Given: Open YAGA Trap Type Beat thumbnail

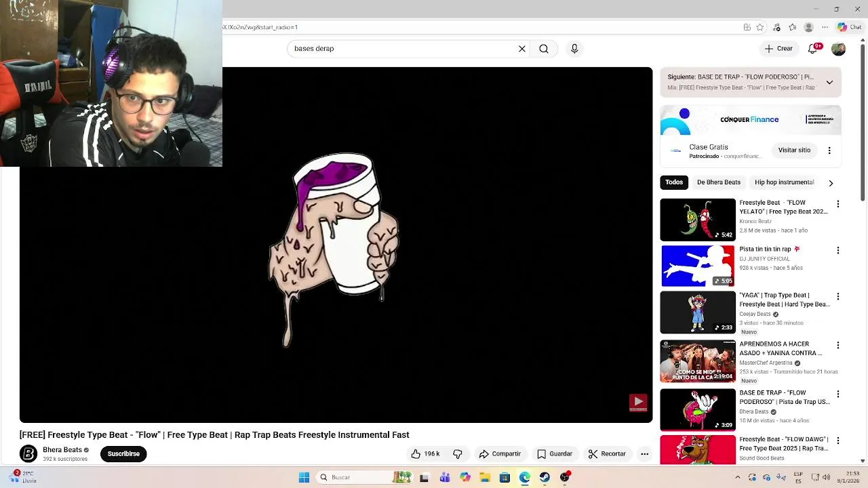Looking at the screenshot, I should pyautogui.click(x=698, y=312).
